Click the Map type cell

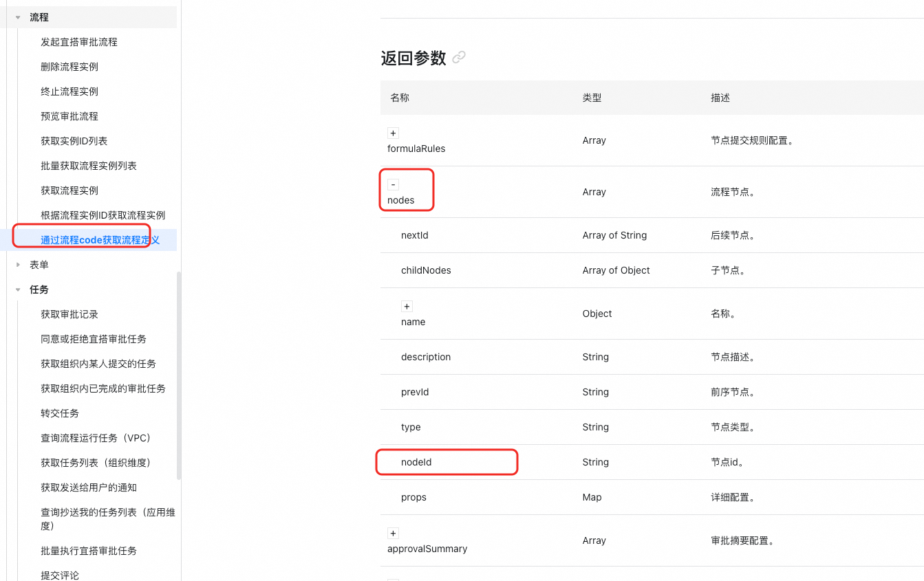tap(592, 497)
